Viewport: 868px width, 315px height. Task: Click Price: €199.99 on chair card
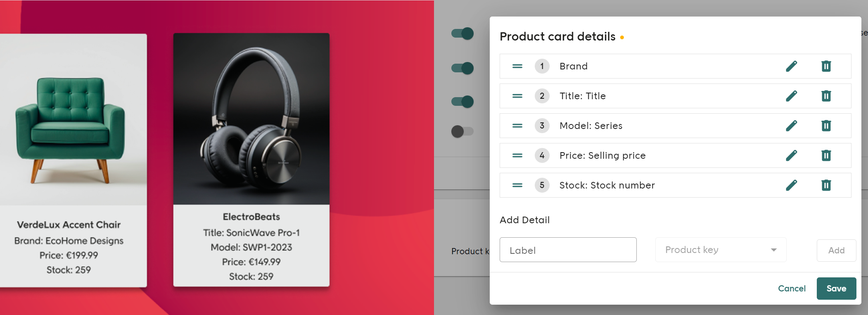point(69,255)
